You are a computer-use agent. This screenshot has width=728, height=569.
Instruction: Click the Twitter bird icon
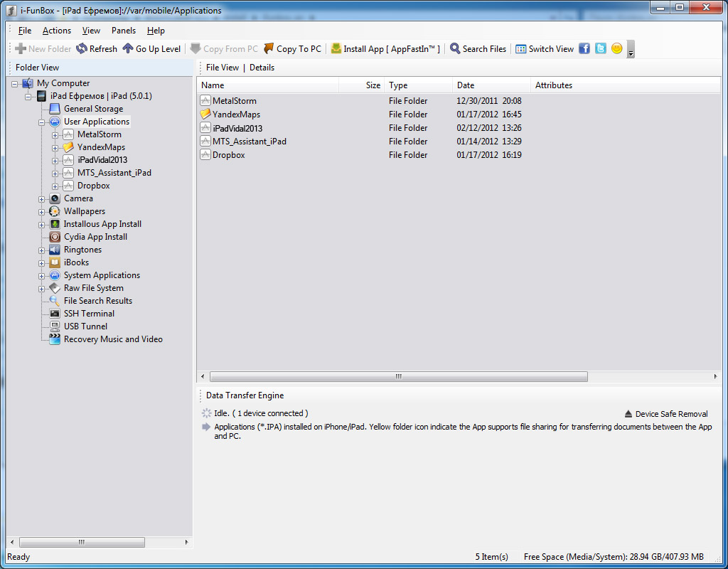600,48
